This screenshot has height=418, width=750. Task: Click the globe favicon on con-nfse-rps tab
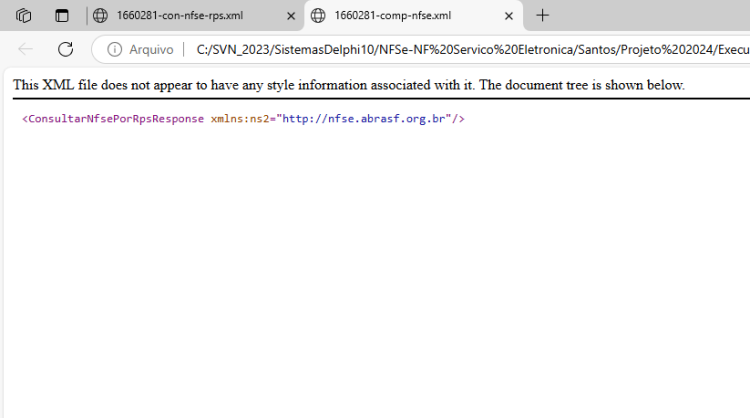(x=100, y=16)
